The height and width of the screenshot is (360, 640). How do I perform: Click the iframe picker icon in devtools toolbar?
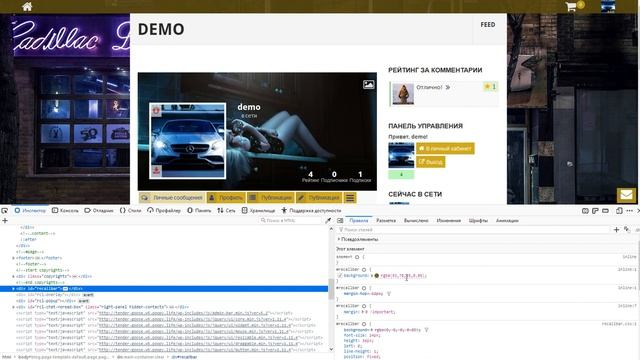585,211
